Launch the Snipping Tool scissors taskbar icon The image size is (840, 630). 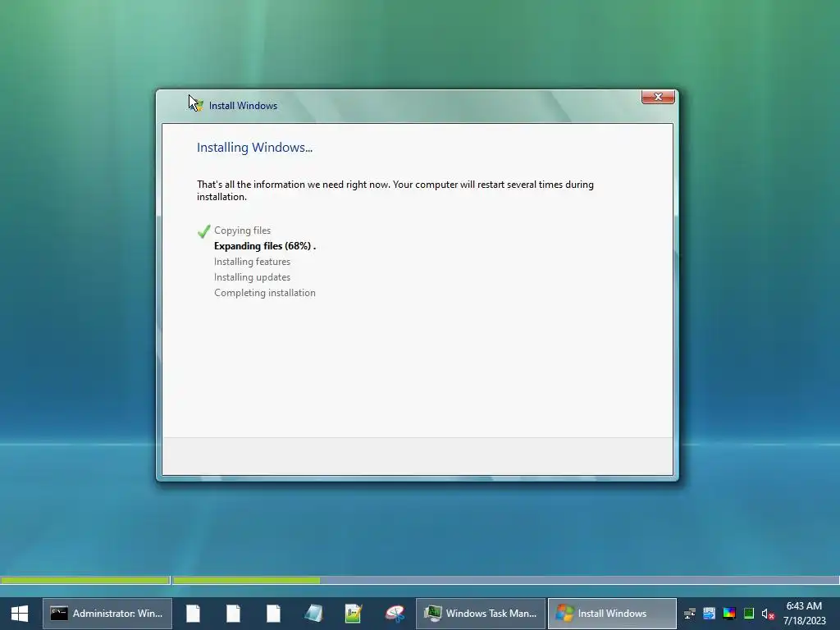(x=395, y=614)
